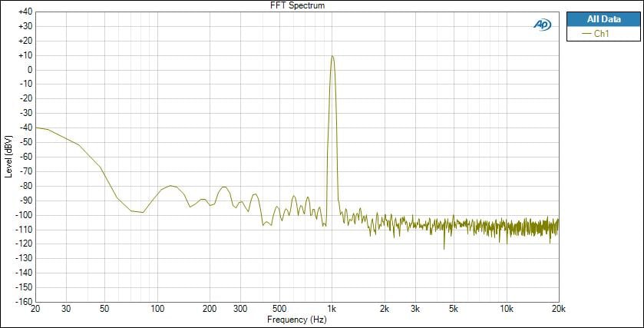The image size is (644, 328).
Task: Click the 2k tick label on the frequency axis
Action: point(385,309)
